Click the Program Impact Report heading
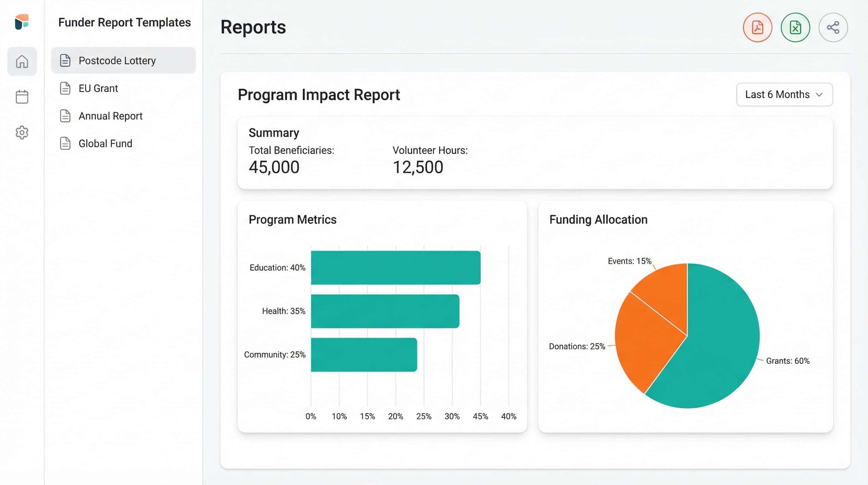 pos(319,95)
